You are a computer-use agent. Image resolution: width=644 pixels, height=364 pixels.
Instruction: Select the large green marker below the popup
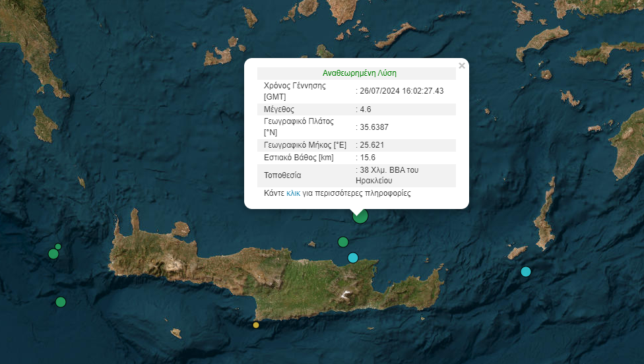pyautogui.click(x=360, y=216)
